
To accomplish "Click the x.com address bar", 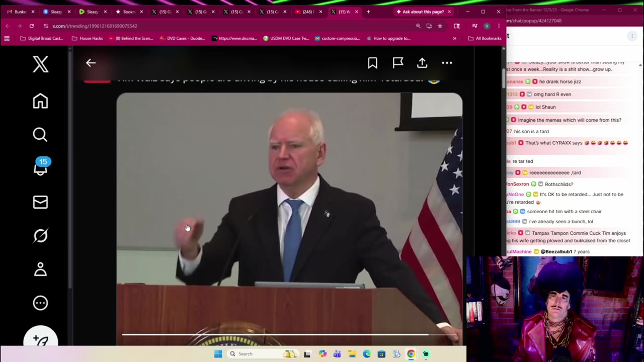I will coord(226,26).
